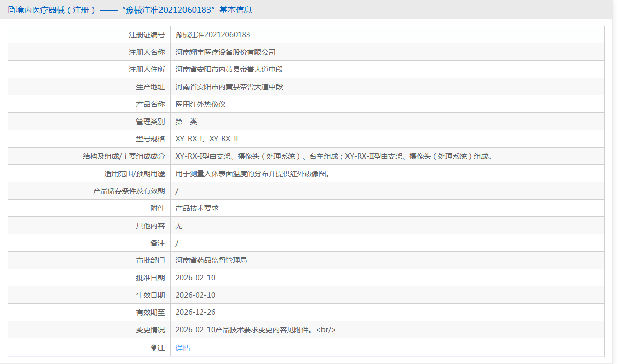Screen dimensions: 625x364
Task: Select the address value beside 生产地址
Action: [x=229, y=87]
